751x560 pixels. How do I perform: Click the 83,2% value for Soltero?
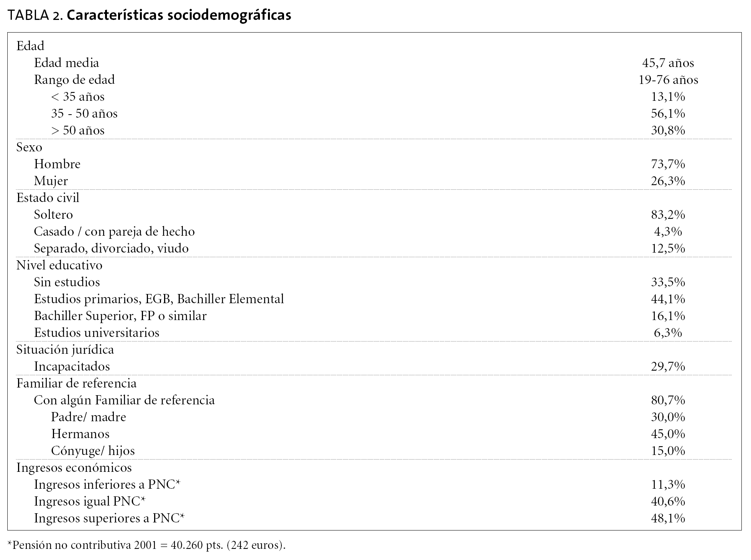click(x=668, y=215)
